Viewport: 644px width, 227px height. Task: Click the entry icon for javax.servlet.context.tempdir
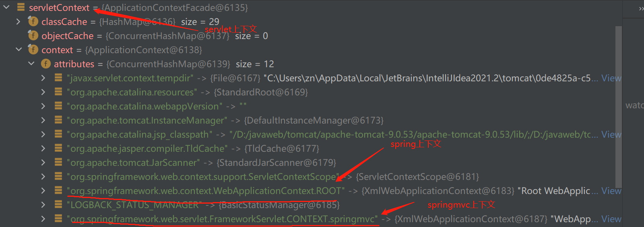[58, 78]
